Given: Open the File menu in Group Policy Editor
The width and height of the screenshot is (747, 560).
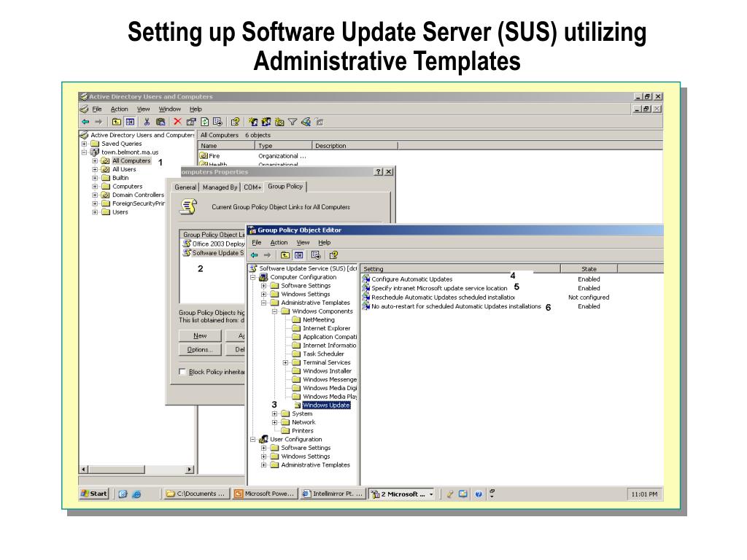Looking at the screenshot, I should (256, 242).
